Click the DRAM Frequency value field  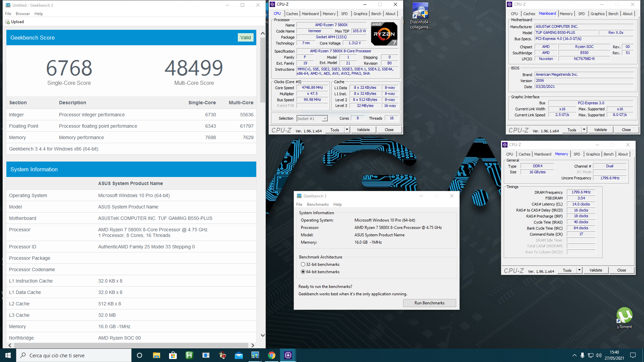(x=581, y=192)
